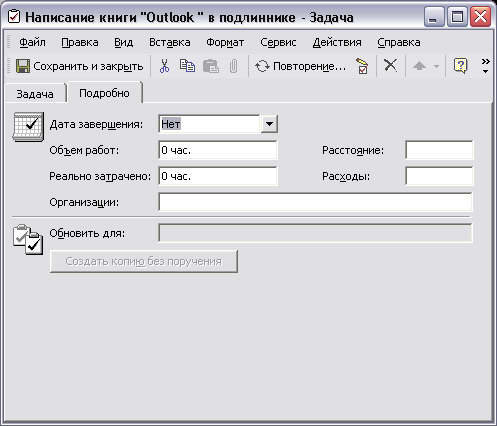
Task: Switch to the Задача tab
Action: click(x=35, y=94)
